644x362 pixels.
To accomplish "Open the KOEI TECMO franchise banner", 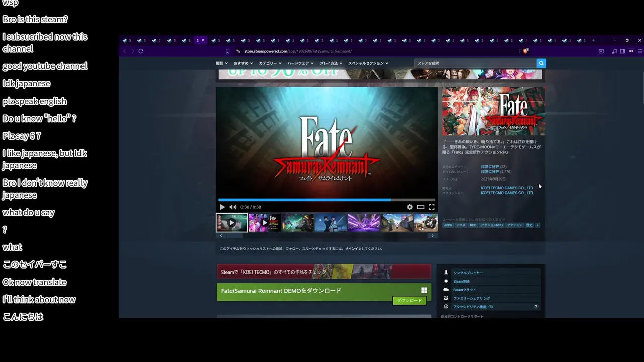I will click(x=324, y=271).
